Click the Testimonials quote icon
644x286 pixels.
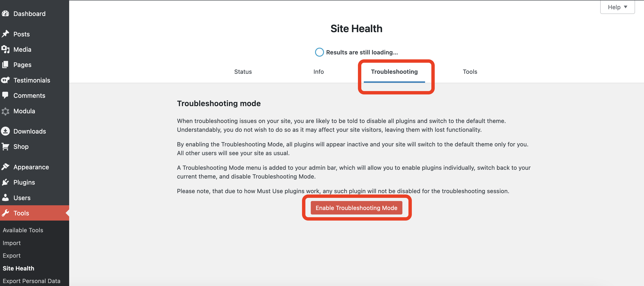[x=5, y=80]
